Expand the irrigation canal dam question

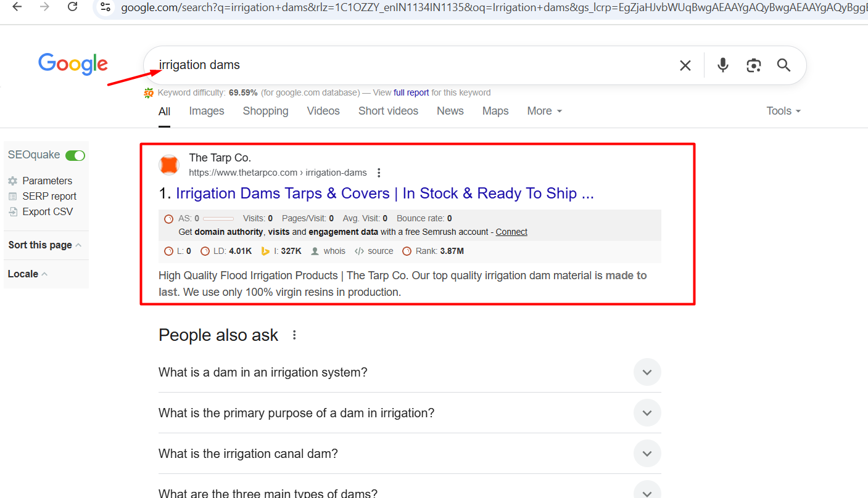click(647, 454)
